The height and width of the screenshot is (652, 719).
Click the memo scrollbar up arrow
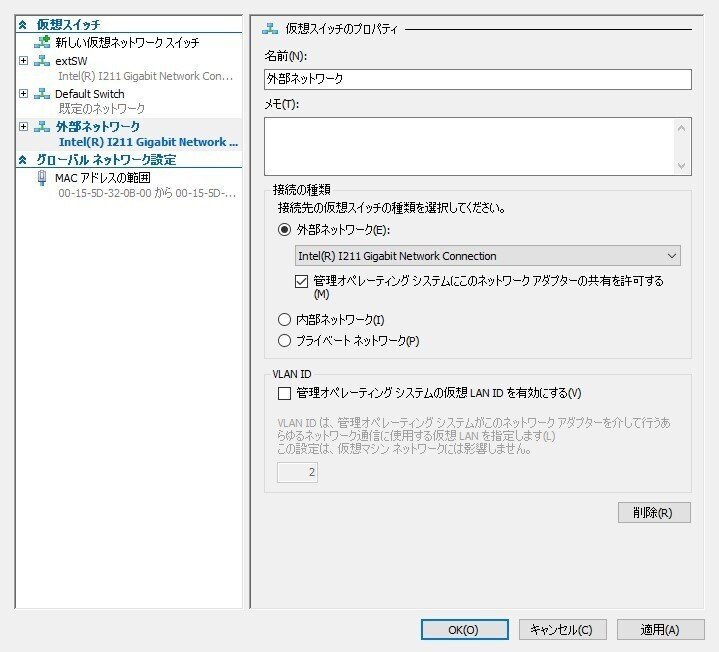[x=681, y=128]
